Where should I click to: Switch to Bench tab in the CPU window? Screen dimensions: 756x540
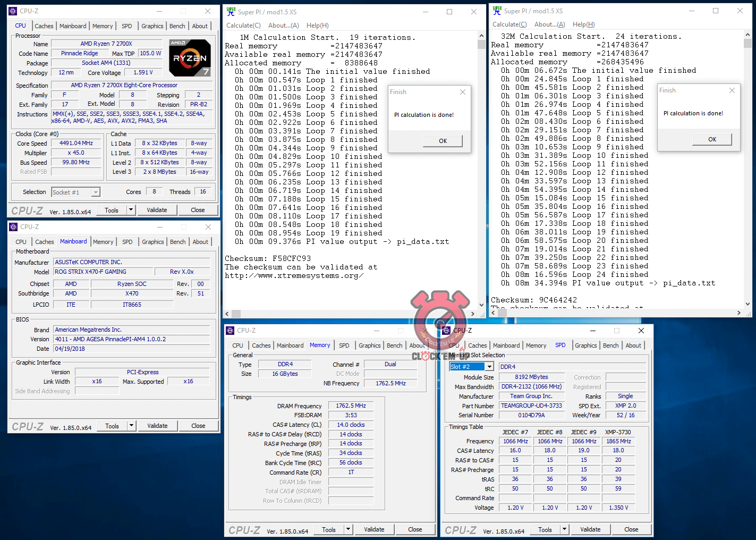tap(177, 26)
